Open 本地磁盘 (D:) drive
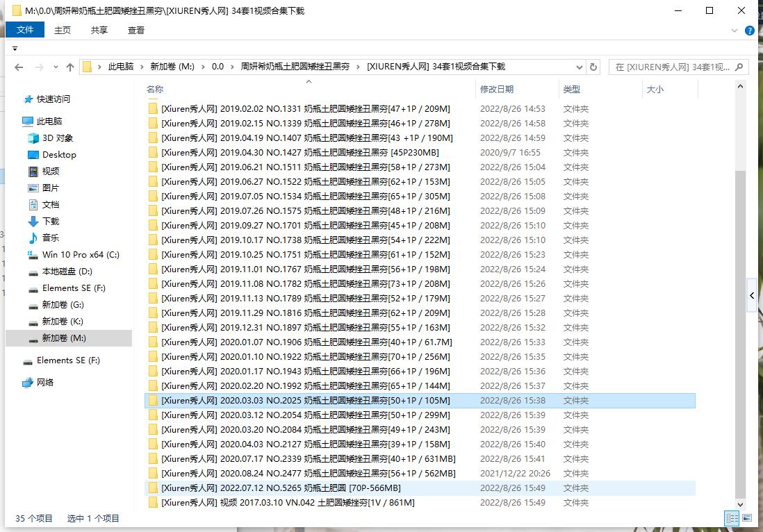This screenshot has height=532, width=763. [x=67, y=272]
